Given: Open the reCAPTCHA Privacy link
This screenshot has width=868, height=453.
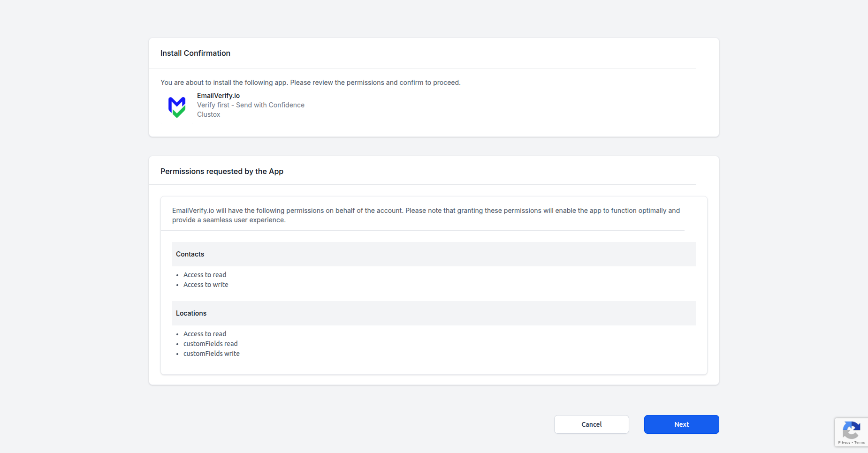Looking at the screenshot, I should point(844,442).
